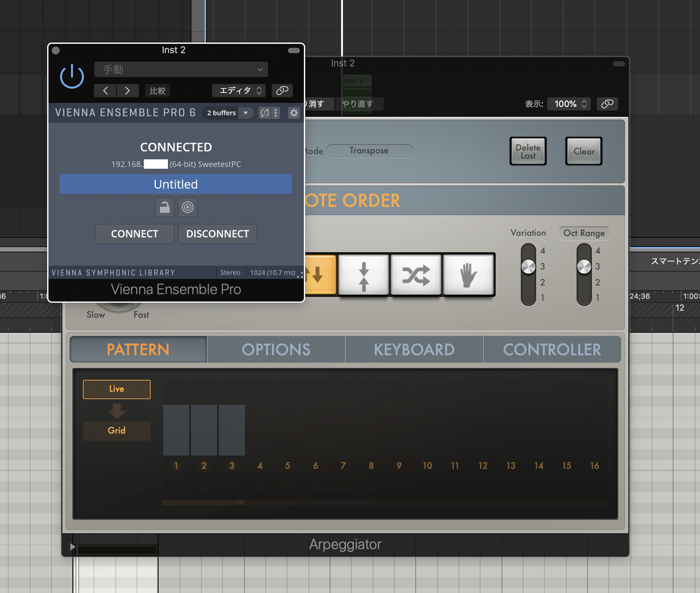Toggle the Oct Range label button
Viewport: 700px width, 593px height.
point(584,233)
